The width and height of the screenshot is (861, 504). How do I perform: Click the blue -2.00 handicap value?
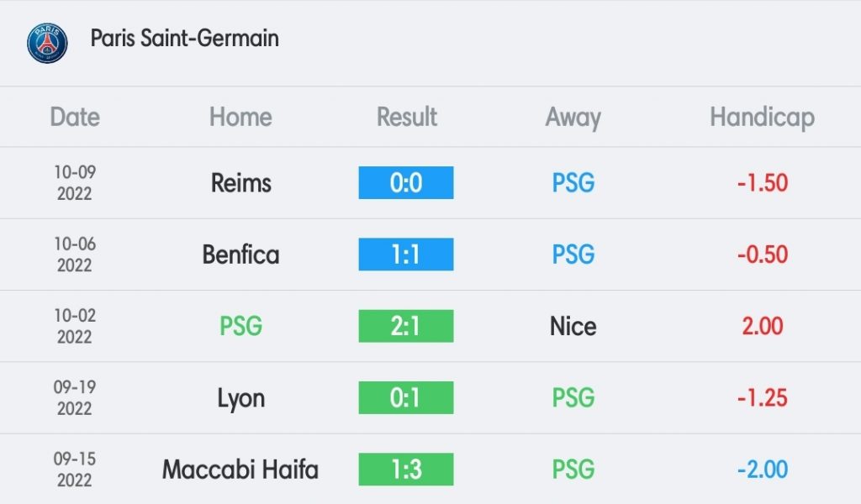(762, 470)
